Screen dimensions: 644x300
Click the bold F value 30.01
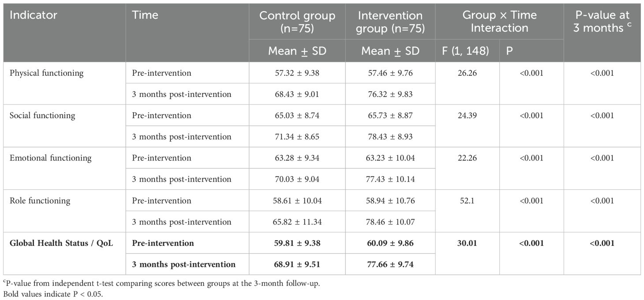tap(468, 243)
